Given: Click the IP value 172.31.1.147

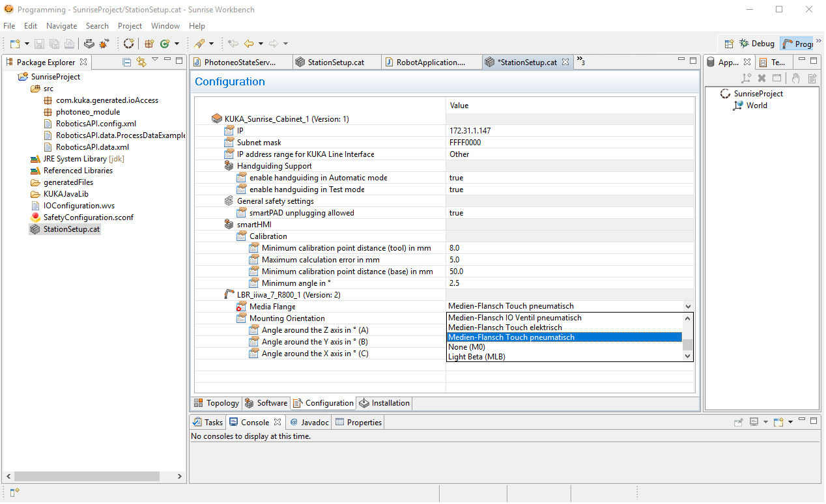Looking at the screenshot, I should [x=470, y=131].
